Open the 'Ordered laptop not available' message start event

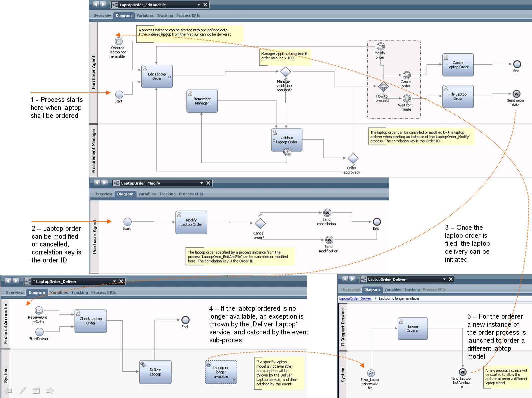[118, 41]
